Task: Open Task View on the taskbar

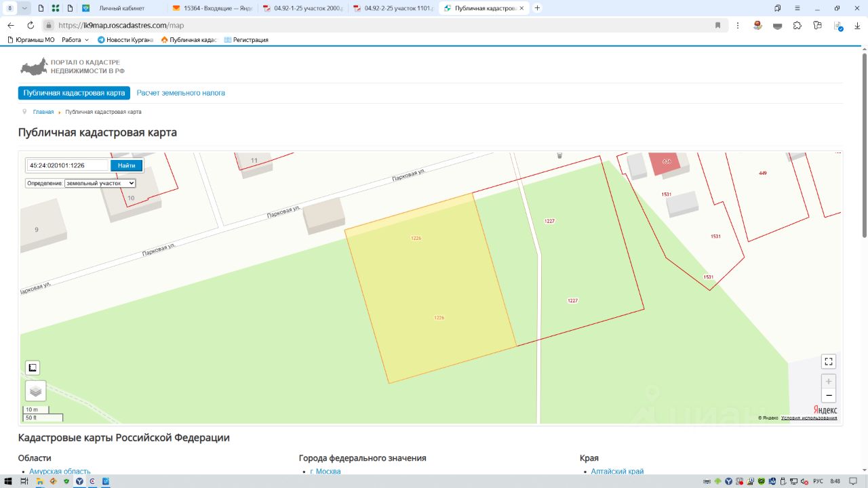Action: 24,481
